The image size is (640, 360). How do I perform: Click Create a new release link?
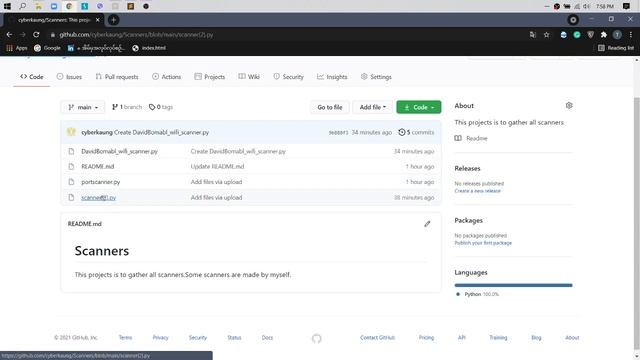point(477,191)
